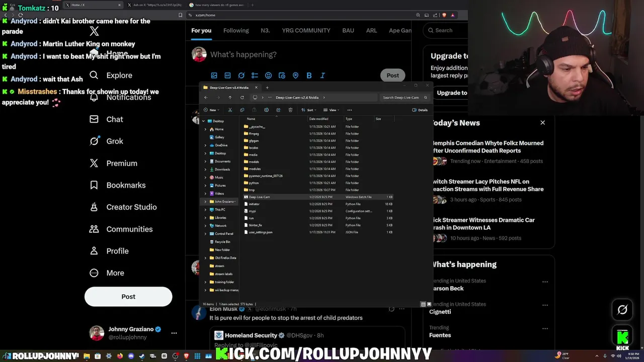Click the Up arrow in File Explorer
The width and height of the screenshot is (644, 362).
tap(230, 98)
